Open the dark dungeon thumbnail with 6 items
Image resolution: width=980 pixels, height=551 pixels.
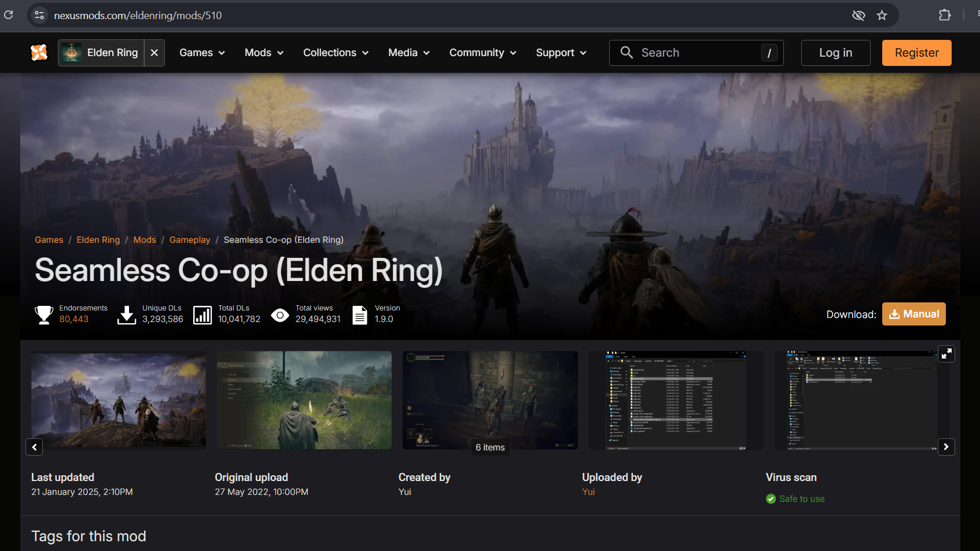[x=490, y=400]
